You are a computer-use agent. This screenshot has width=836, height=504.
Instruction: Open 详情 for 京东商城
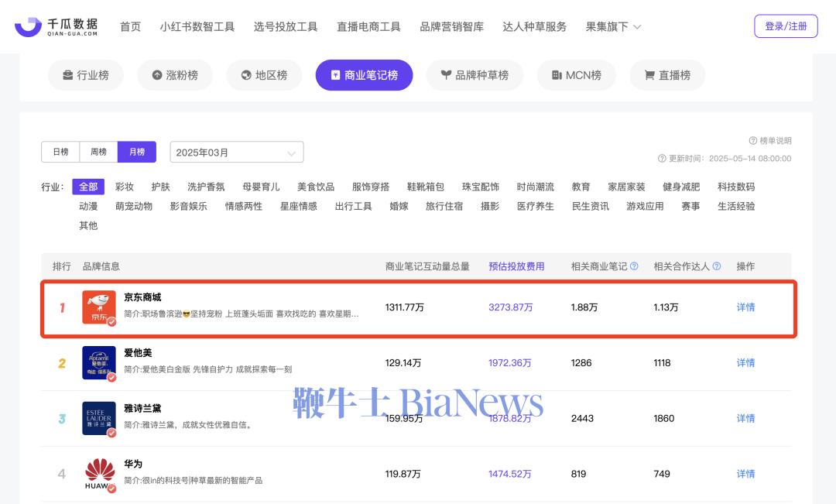click(746, 307)
